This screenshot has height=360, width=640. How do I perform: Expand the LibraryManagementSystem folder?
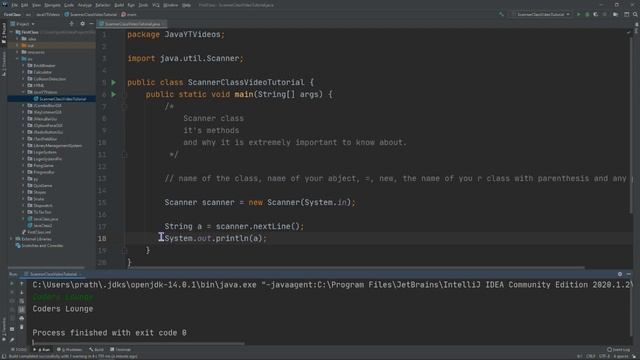[23, 145]
